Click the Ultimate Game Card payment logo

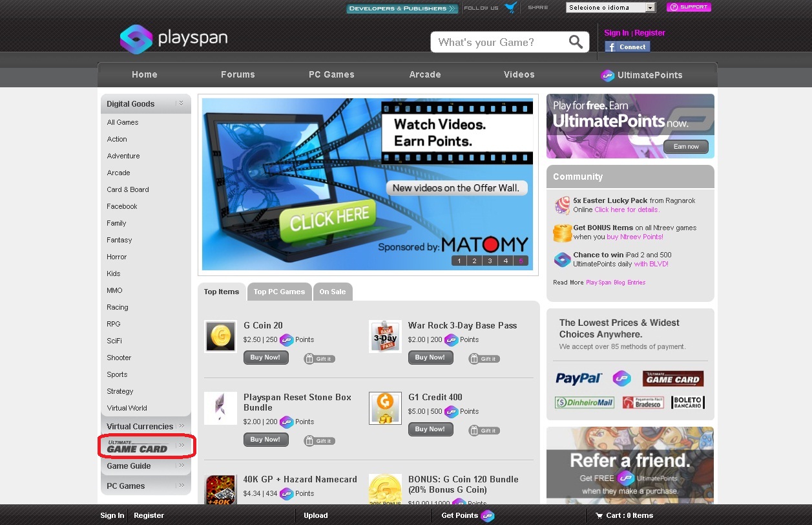pyautogui.click(x=673, y=379)
